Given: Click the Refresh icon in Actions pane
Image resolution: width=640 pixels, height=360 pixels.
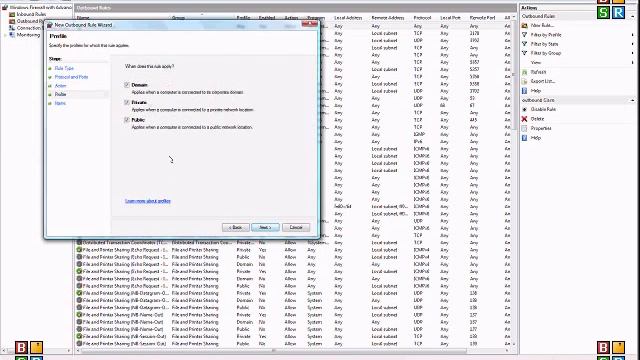Looking at the screenshot, I should [x=524, y=72].
